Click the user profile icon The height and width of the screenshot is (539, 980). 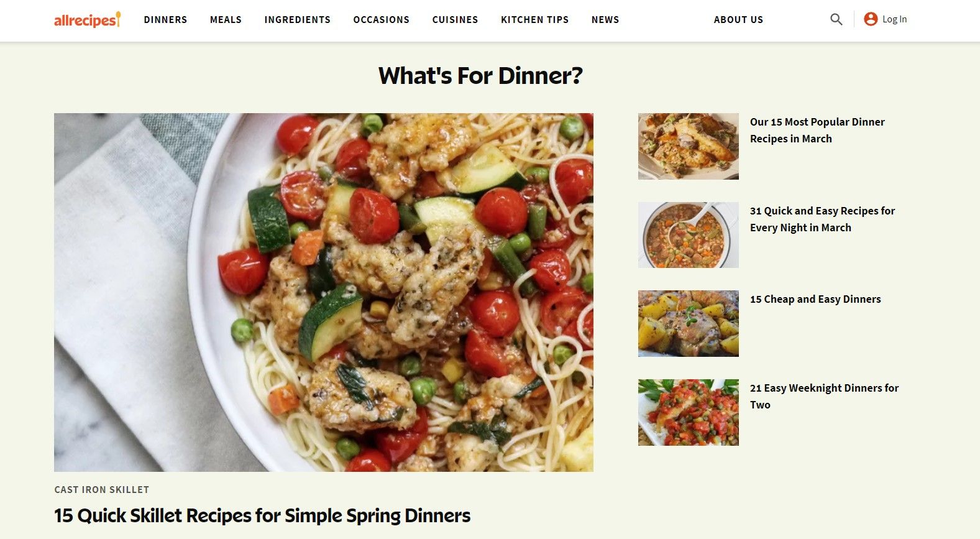871,19
